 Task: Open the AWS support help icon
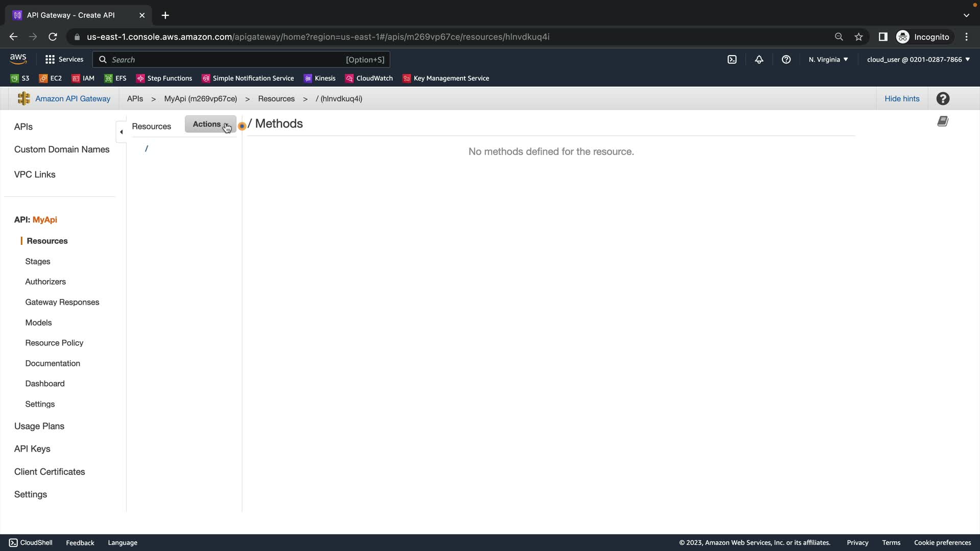(786, 60)
